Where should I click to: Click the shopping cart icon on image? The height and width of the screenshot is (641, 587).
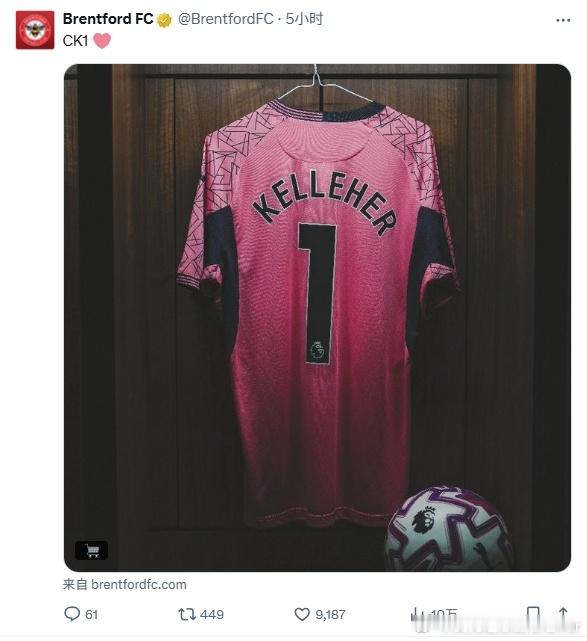coord(92,551)
